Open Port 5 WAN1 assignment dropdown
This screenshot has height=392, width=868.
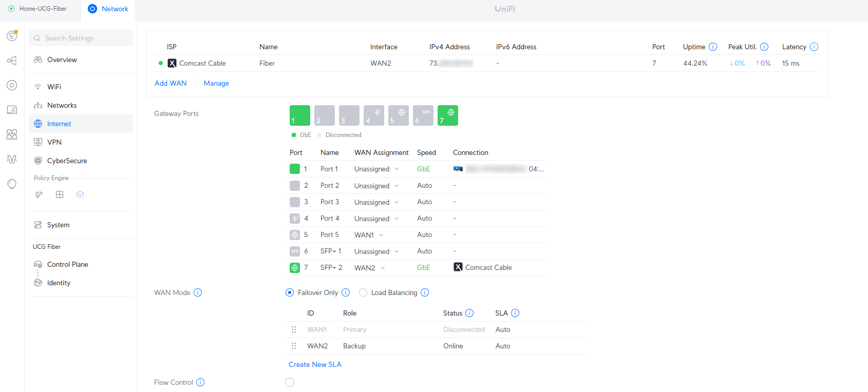pos(369,234)
